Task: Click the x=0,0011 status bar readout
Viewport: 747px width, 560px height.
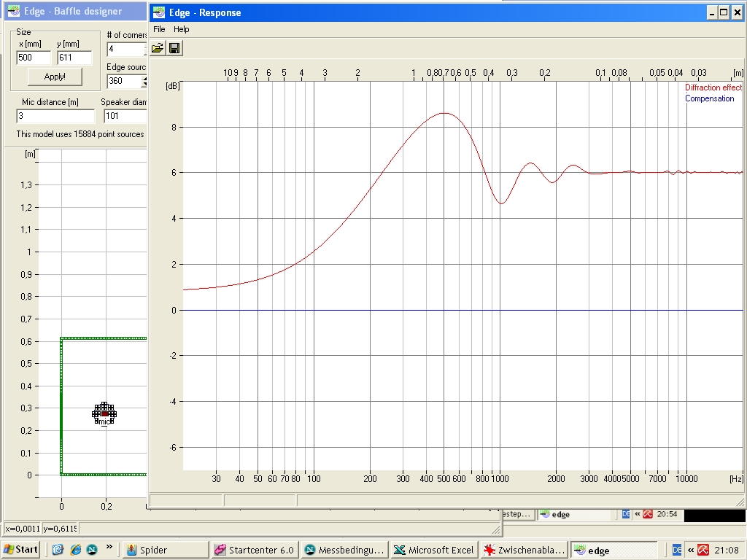Action: [x=23, y=529]
